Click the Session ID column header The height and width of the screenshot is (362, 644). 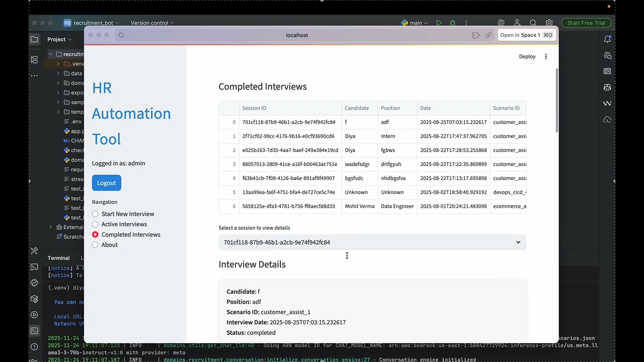click(x=290, y=108)
